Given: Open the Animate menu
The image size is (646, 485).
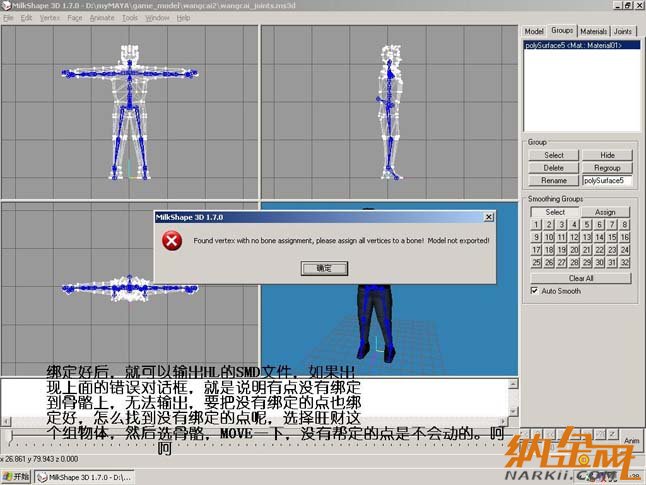Looking at the screenshot, I should pyautogui.click(x=102, y=18).
